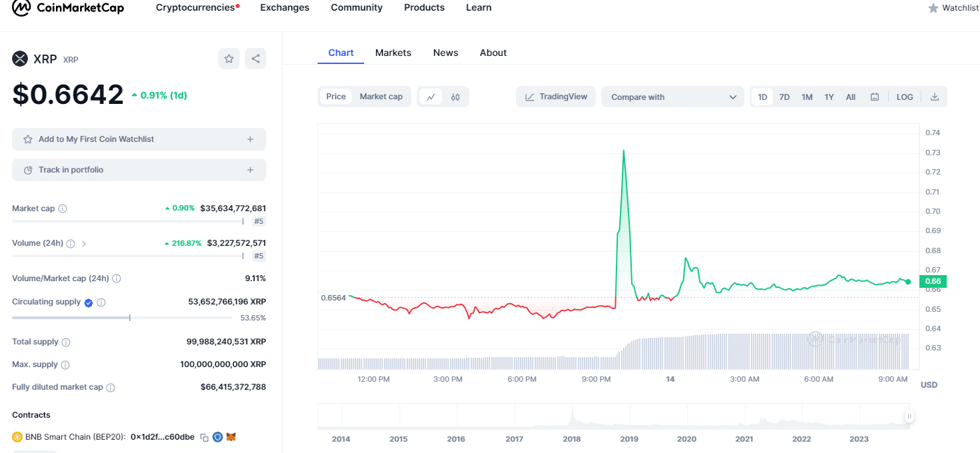Enable LOG scale on the chart
The width and height of the screenshot is (980, 453).
(x=905, y=97)
